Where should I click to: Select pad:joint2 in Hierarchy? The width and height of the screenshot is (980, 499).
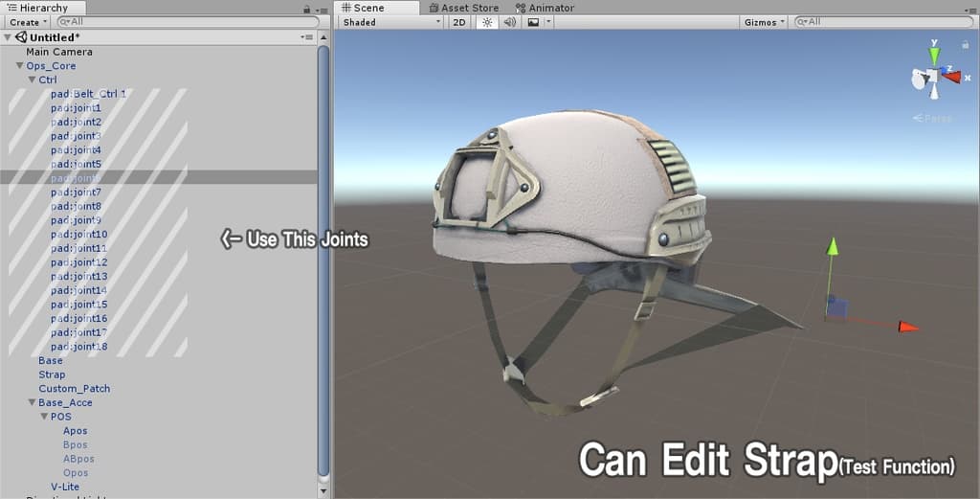[x=76, y=122]
